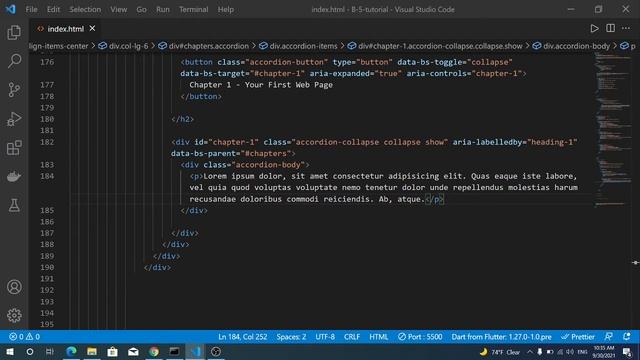Open the Extensions view
Image resolution: width=640 pixels, height=360 pixels.
(x=14, y=148)
